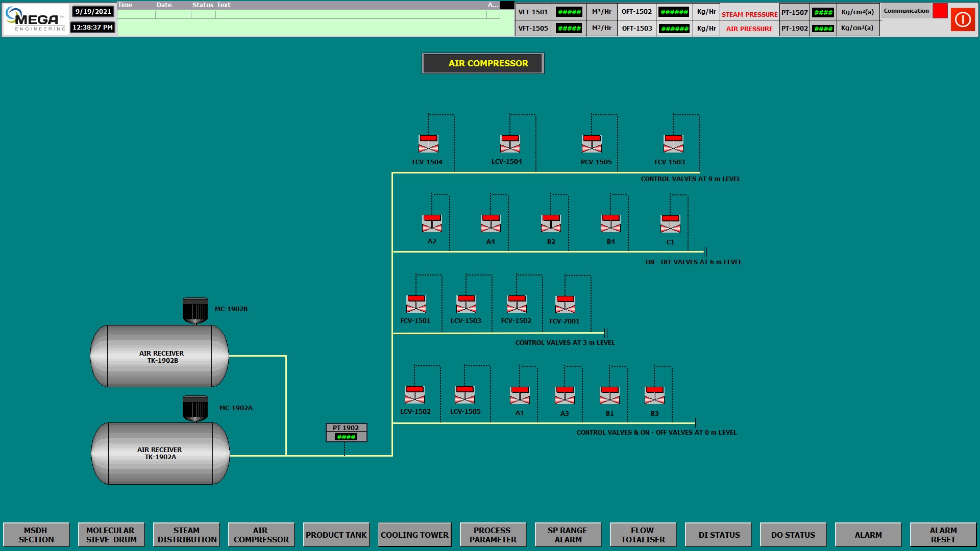Select the PCV-1505 valve symbol
This screenshot has height=551, width=980.
pos(592,144)
